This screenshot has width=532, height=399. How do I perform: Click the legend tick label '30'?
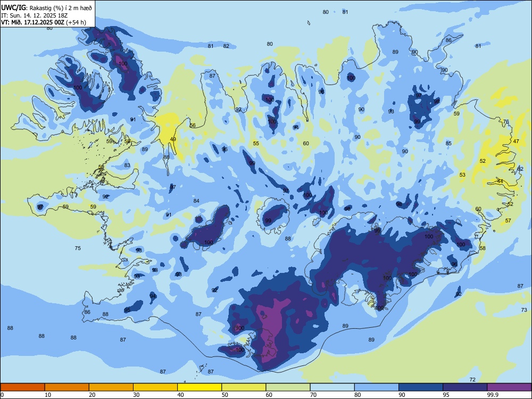[136, 395]
